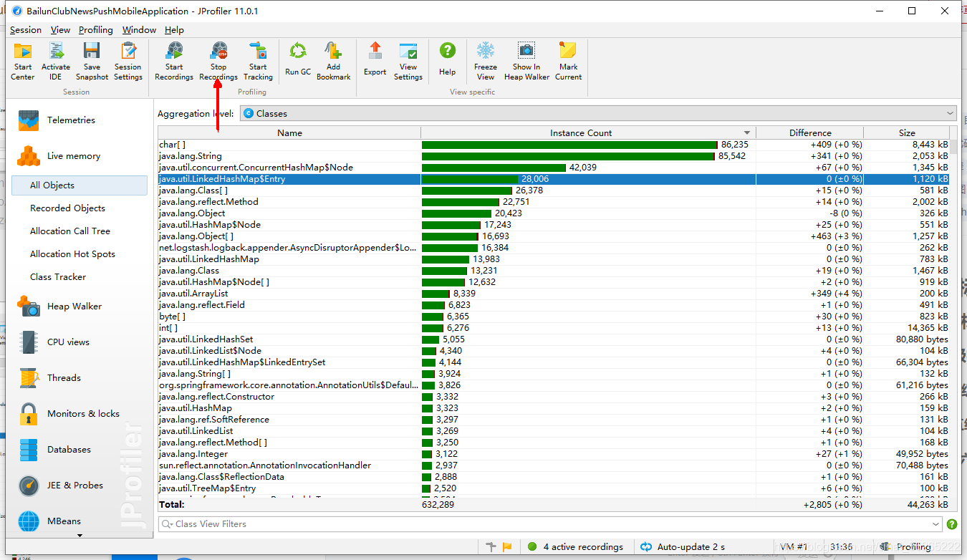Click the pin icon in status bar
This screenshot has height=560, width=967.
pos(491,546)
